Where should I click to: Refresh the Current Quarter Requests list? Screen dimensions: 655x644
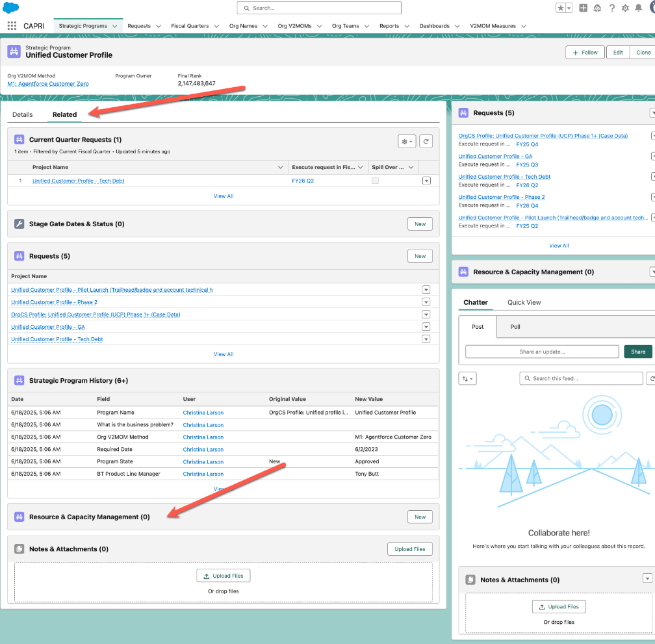[x=426, y=142]
